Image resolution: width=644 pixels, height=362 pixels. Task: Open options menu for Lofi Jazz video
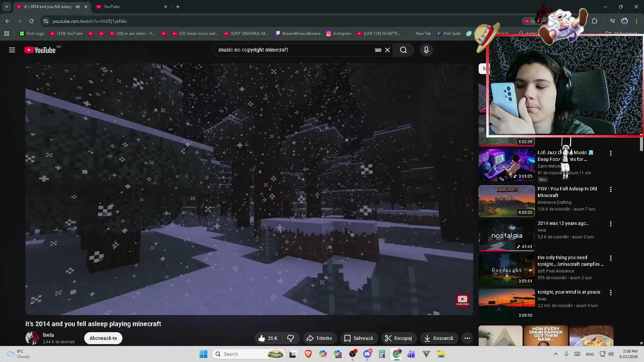coord(611,153)
